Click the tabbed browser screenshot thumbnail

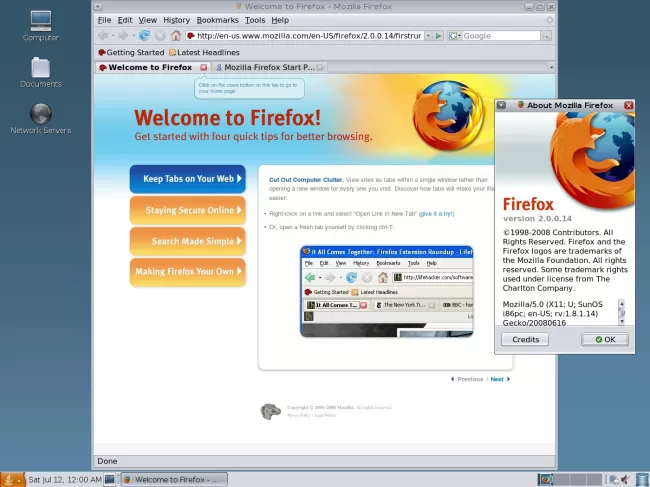click(x=387, y=291)
